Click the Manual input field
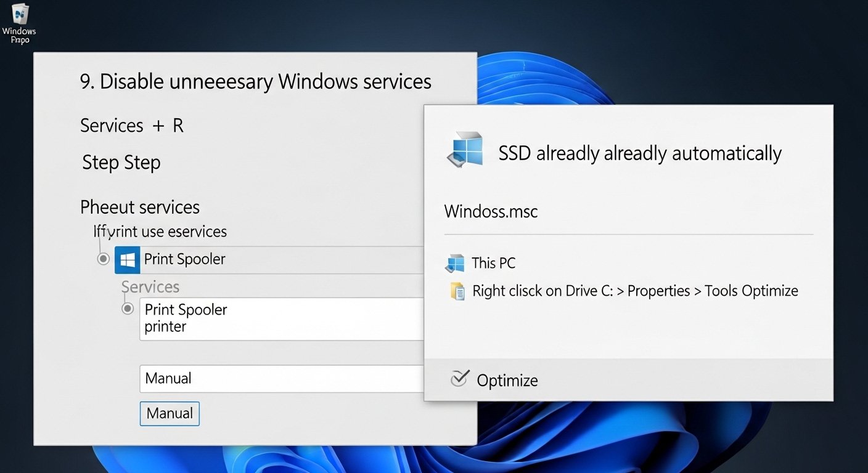868x473 pixels. [282, 379]
